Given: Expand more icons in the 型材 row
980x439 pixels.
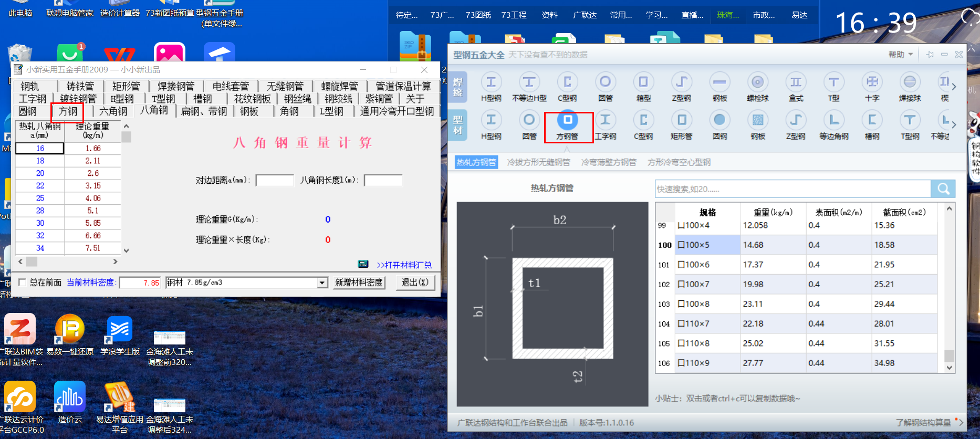Looking at the screenshot, I should (954, 124).
